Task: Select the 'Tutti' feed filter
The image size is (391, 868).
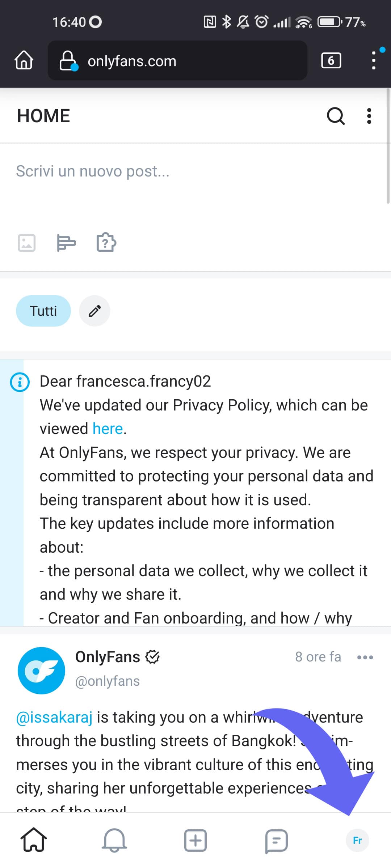Action: tap(43, 311)
